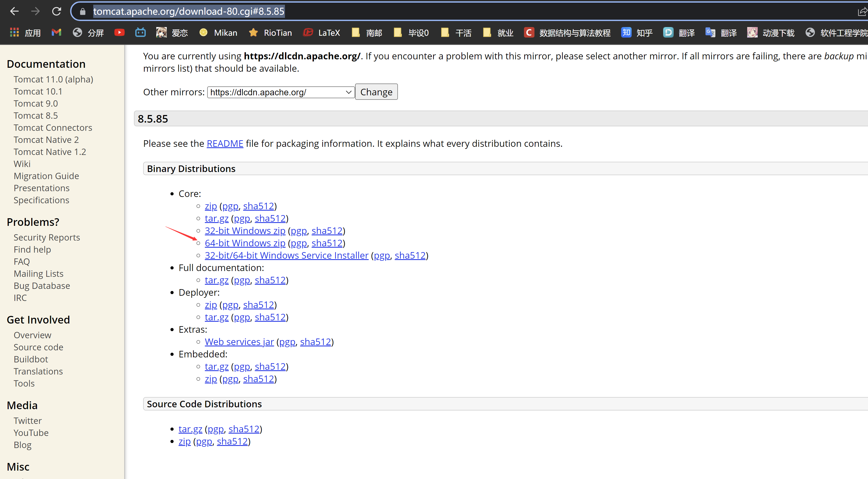868x479 pixels.
Task: Open the 动漫下载 bookmark
Action: 771,33
